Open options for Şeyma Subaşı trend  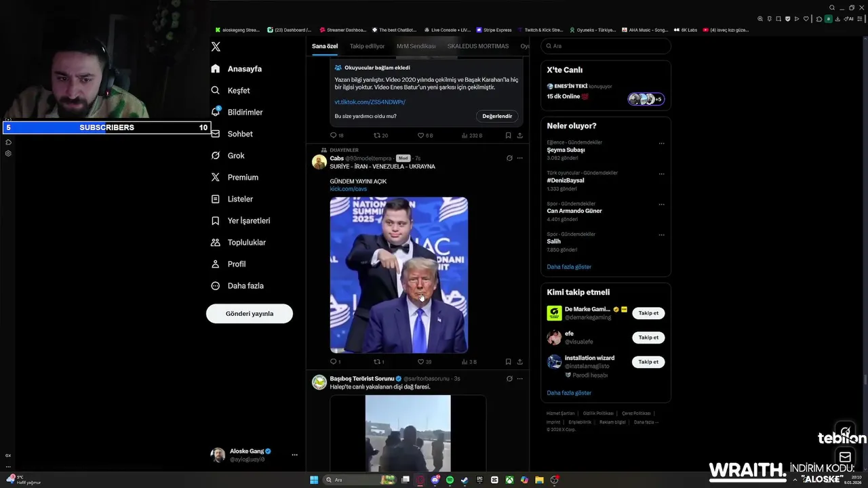(x=662, y=144)
